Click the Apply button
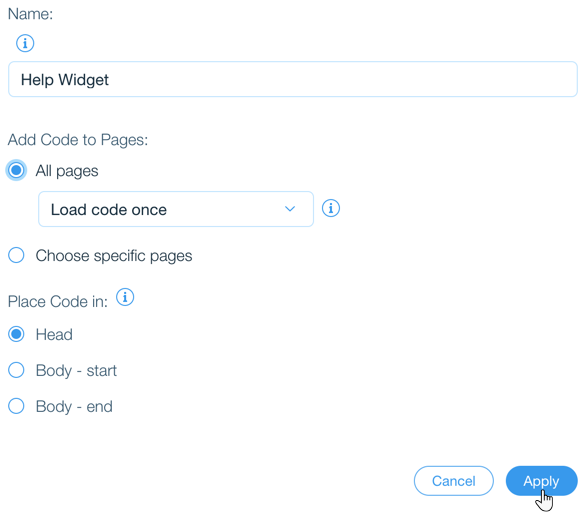The height and width of the screenshot is (516, 582). click(x=542, y=481)
